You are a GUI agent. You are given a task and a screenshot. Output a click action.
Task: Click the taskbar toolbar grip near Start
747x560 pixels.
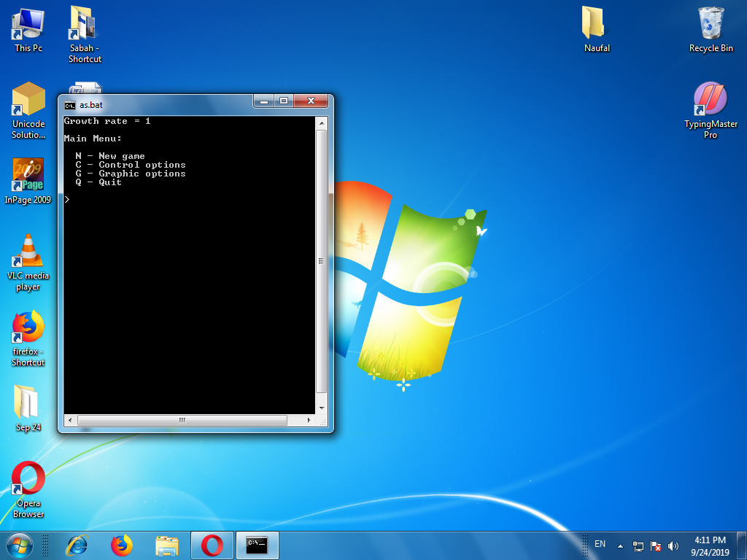coord(45,545)
